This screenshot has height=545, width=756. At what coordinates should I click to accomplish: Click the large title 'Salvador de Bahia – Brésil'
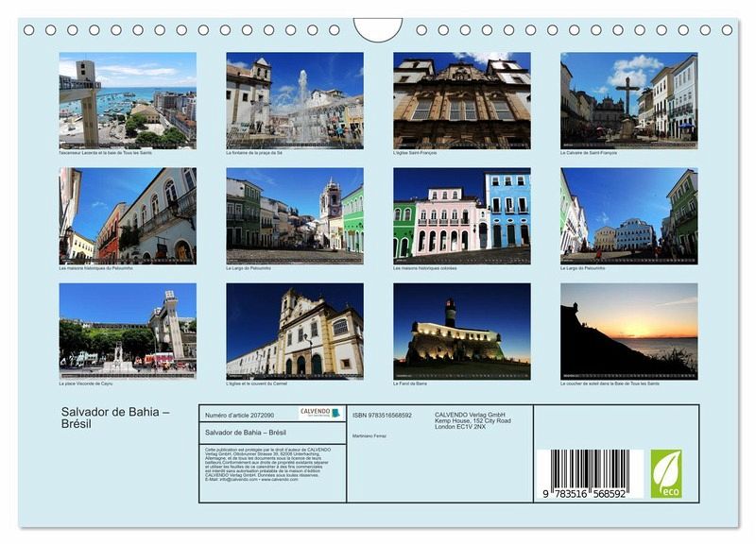coord(115,417)
